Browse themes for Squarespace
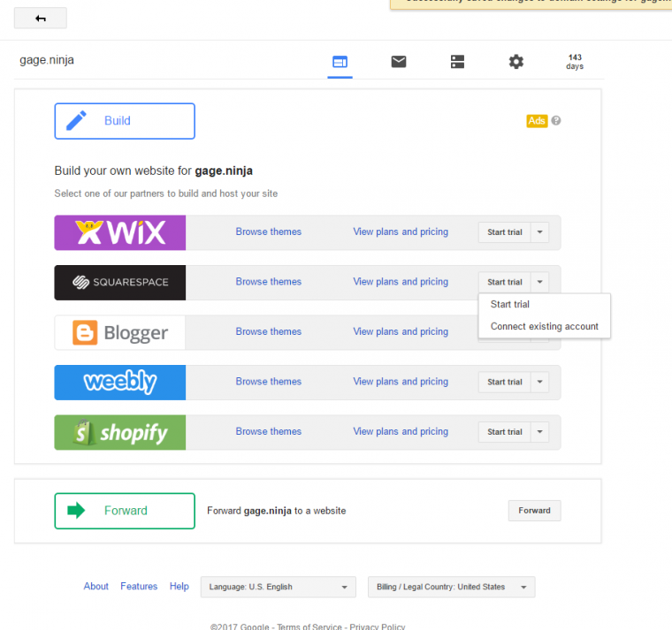 (268, 282)
